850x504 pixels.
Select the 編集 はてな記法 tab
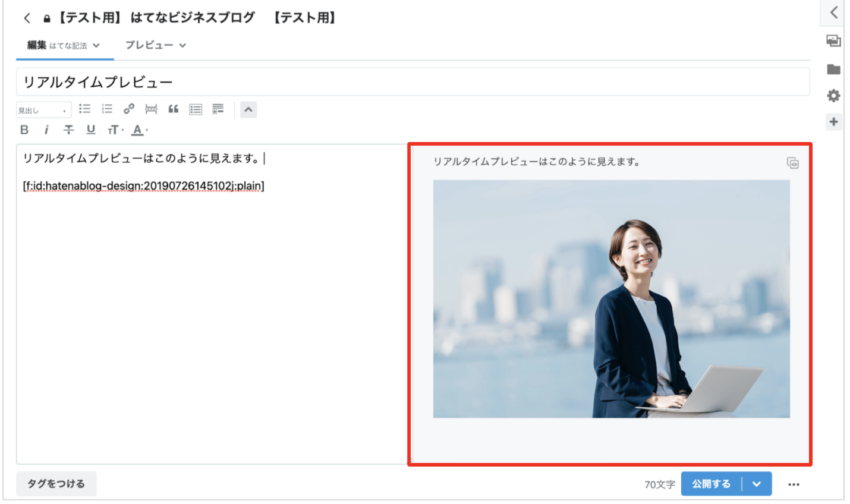point(64,45)
